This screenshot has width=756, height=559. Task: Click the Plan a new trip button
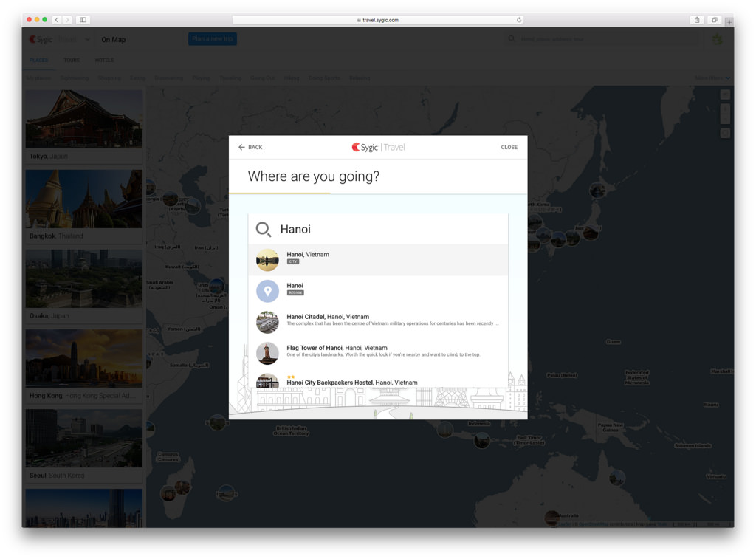point(212,39)
